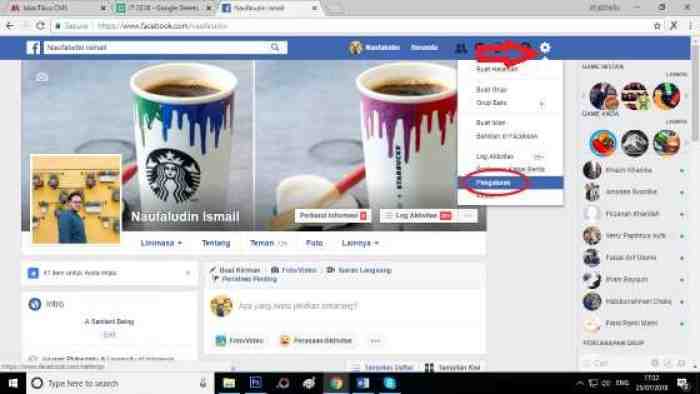Click the Perasaan/Aktivitas emoji icon

(284, 340)
